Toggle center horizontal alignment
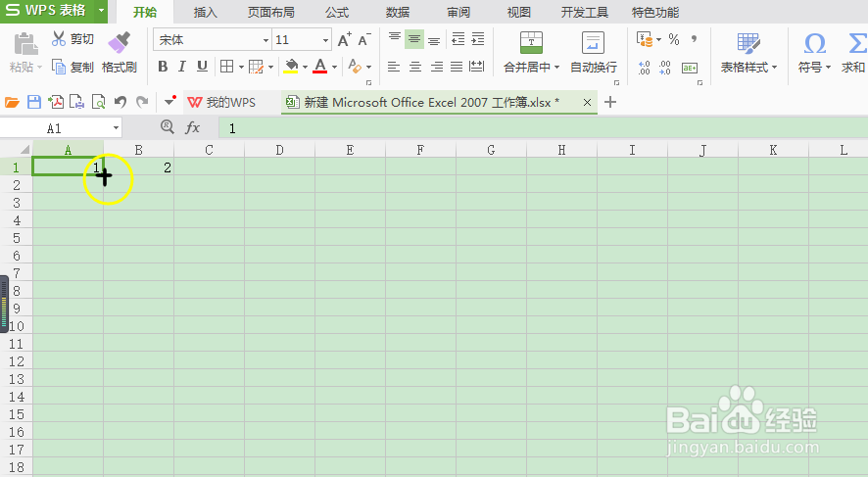This screenshot has width=868, height=477. (x=414, y=67)
